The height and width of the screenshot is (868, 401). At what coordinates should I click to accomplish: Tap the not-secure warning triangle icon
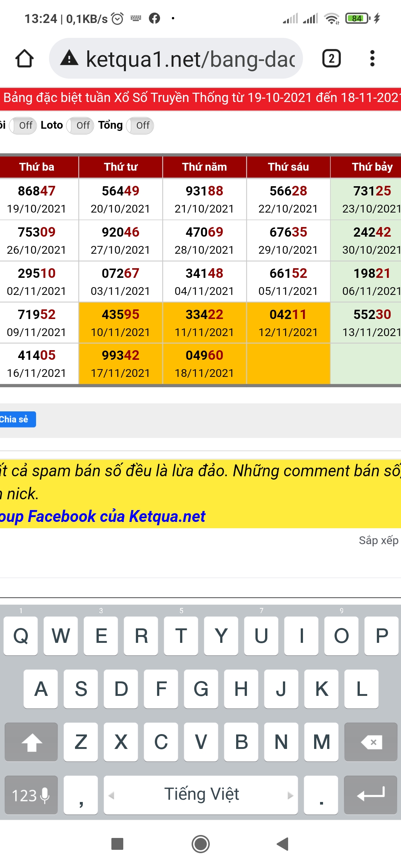69,58
